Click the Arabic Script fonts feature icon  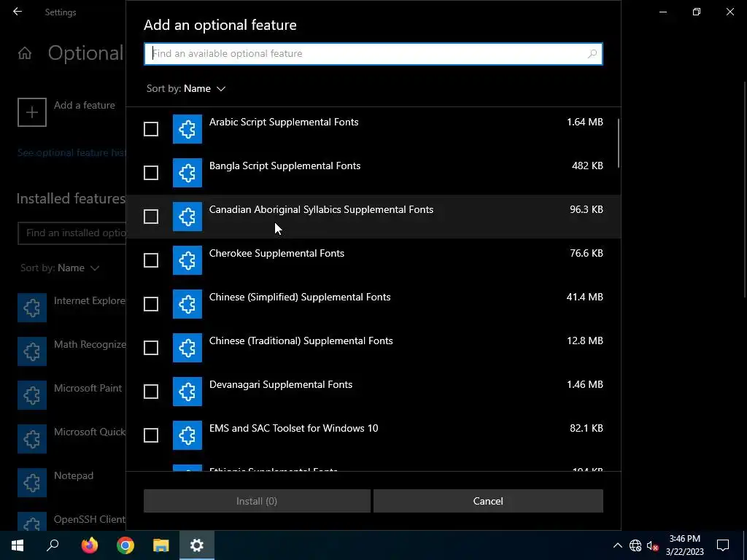(x=187, y=129)
